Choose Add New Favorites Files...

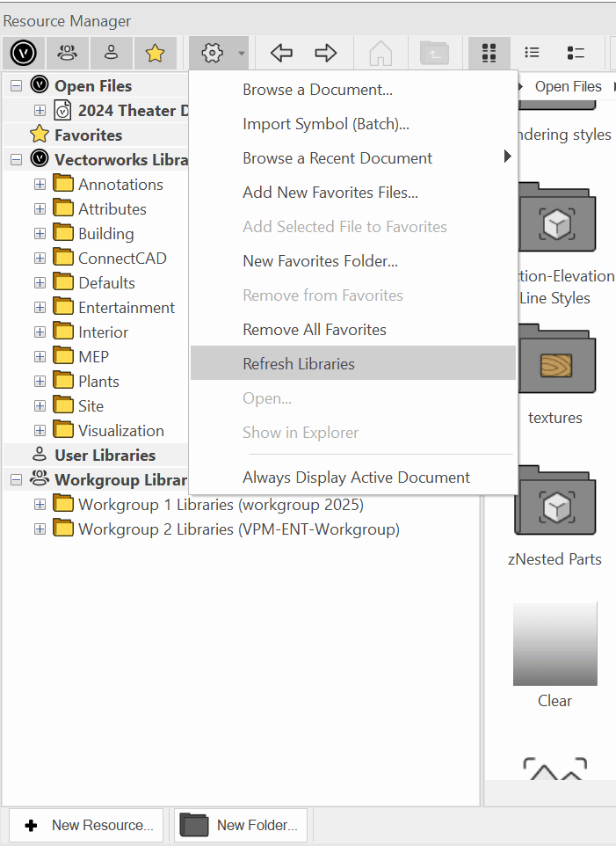click(x=353, y=192)
